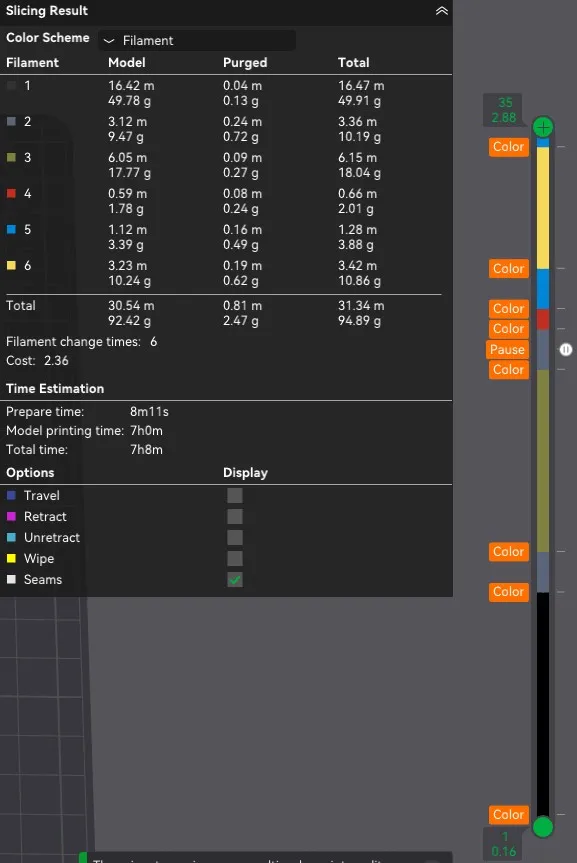Click the green plus handle atop layer slider
Image resolution: width=577 pixels, height=863 pixels.
tap(543, 128)
